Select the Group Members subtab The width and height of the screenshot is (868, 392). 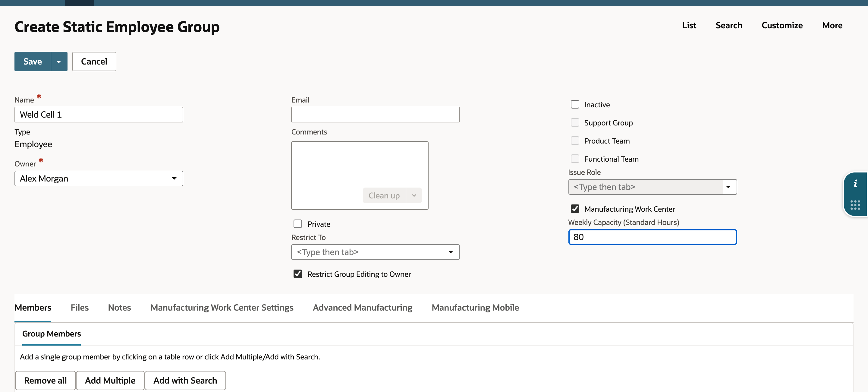point(52,334)
